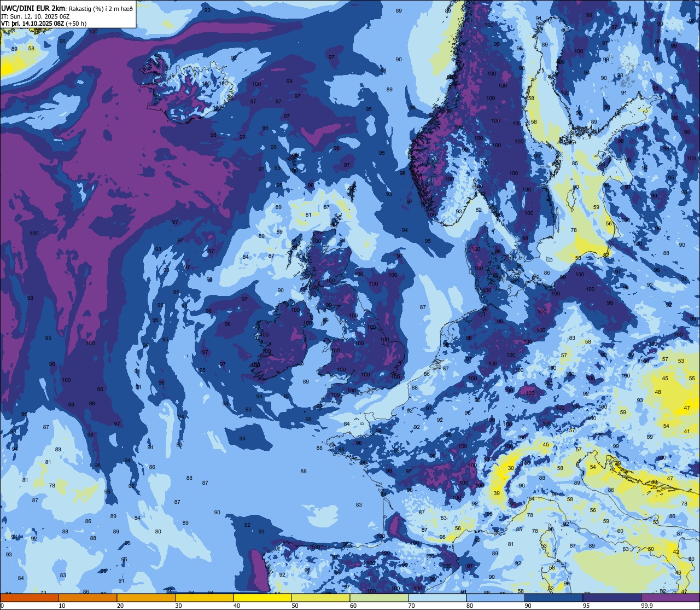This screenshot has height=610, width=700.
Task: Click the 0–10% red-orange legend swatch
Action: (29, 598)
